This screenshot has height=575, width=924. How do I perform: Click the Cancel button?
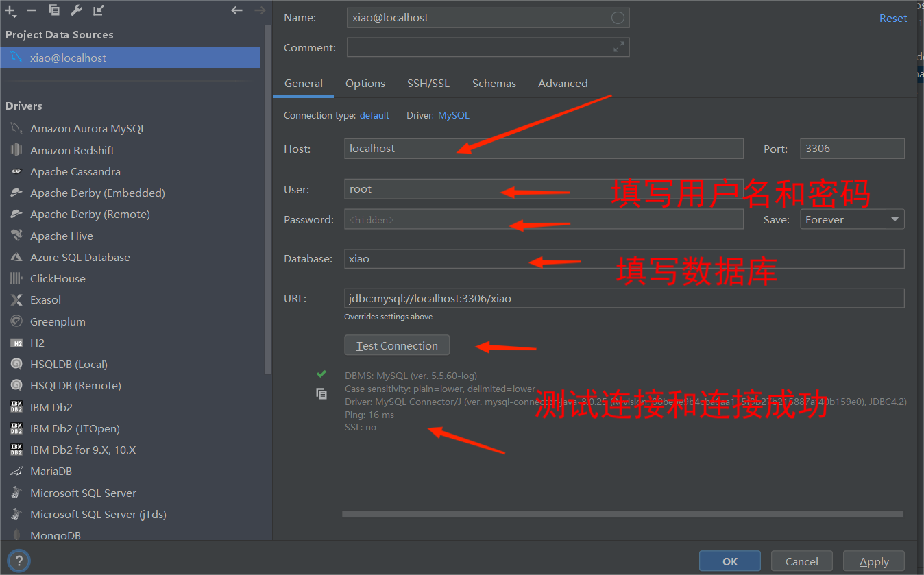802,561
